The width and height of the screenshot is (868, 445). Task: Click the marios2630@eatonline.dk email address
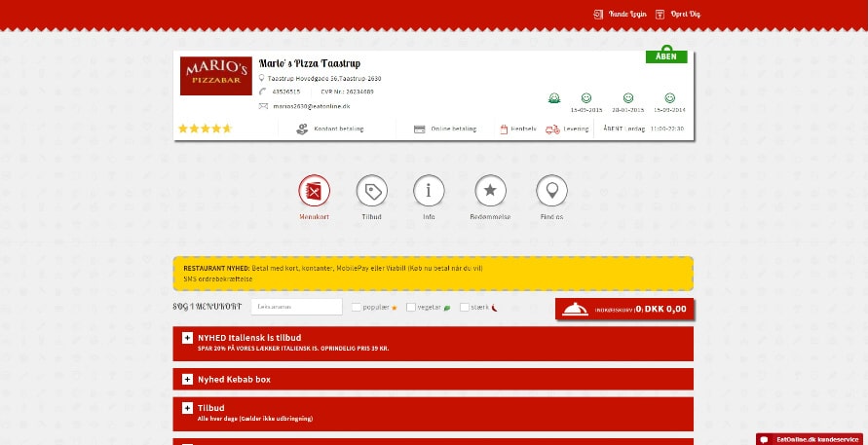tap(311, 106)
